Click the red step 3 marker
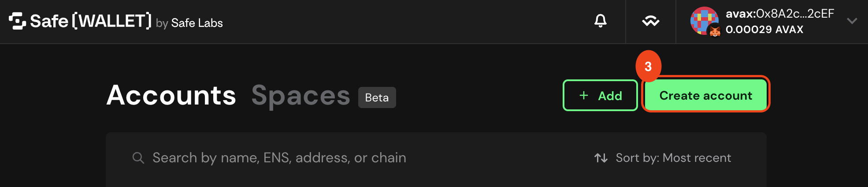The height and width of the screenshot is (187, 868). [648, 66]
